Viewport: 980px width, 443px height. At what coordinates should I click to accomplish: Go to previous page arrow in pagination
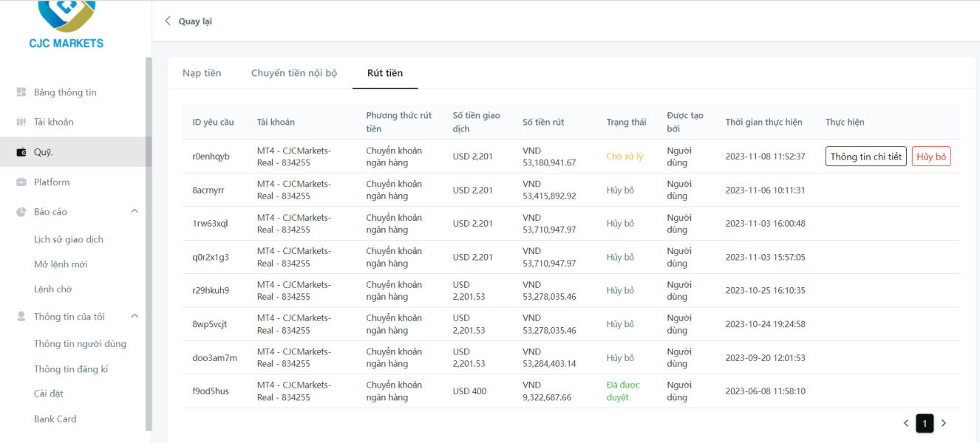pos(906,423)
